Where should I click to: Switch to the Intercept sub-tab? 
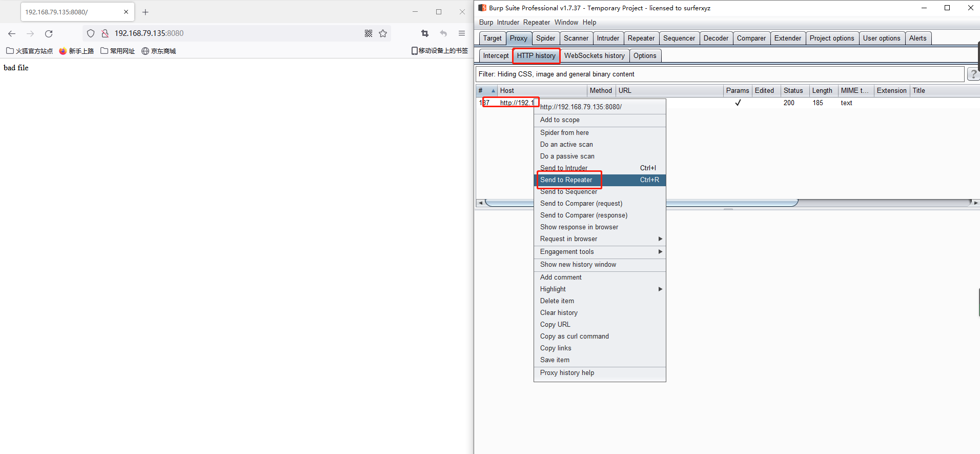(x=496, y=56)
